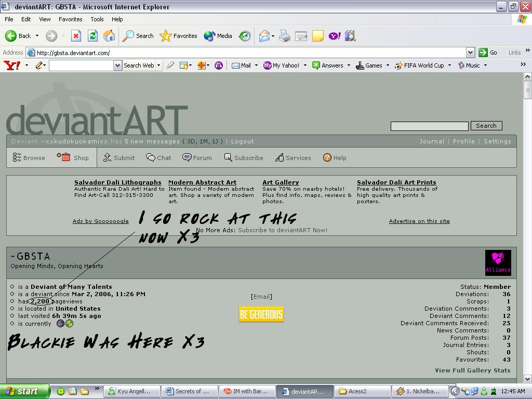Click the Alliance avatar image
This screenshot has width=532, height=399.
tap(498, 262)
